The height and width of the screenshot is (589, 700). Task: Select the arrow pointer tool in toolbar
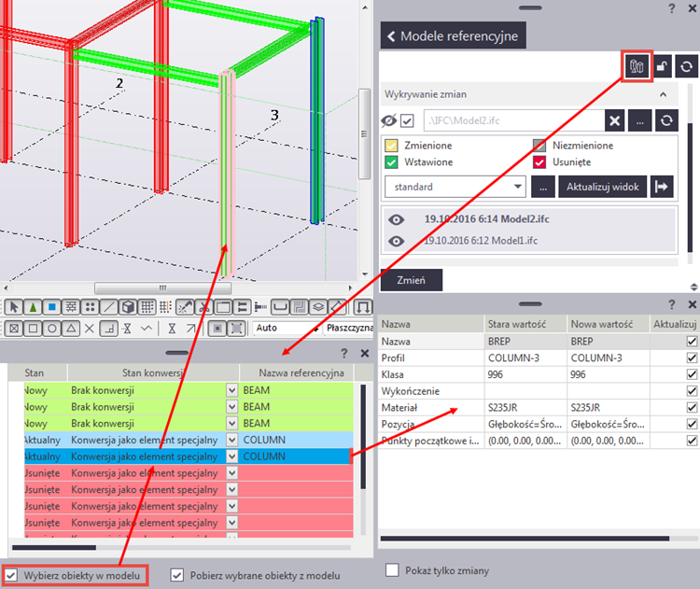click(14, 307)
